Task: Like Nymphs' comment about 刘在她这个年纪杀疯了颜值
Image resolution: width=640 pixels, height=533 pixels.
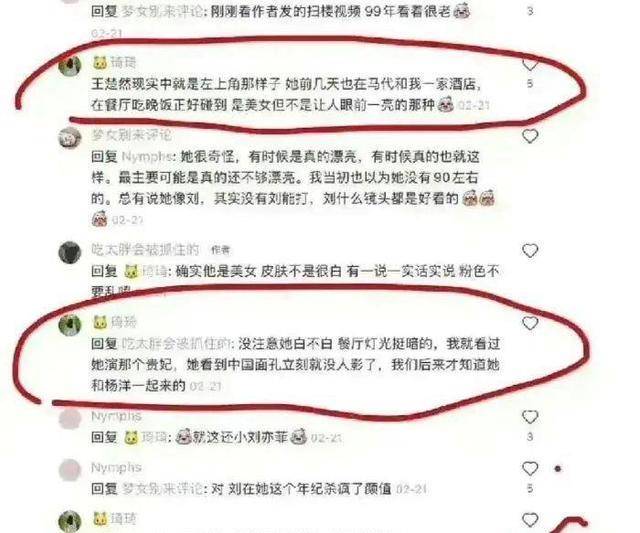Action: pyautogui.click(x=530, y=469)
